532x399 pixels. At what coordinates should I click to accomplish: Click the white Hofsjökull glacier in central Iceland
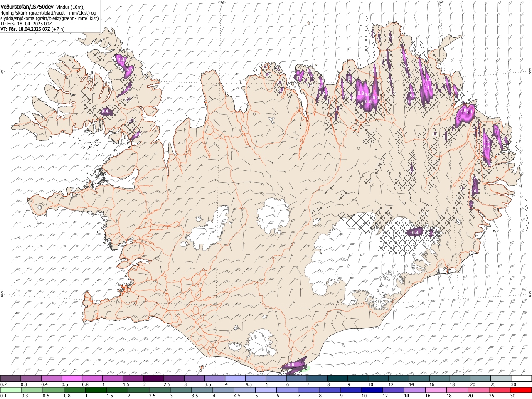point(273,215)
